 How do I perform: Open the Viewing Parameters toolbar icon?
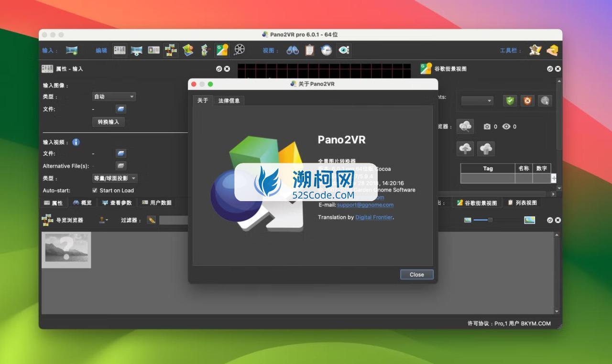(137, 50)
